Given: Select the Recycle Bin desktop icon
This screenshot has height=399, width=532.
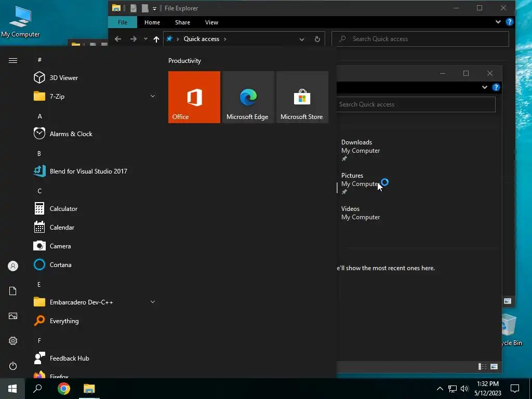Looking at the screenshot, I should pyautogui.click(x=512, y=330).
